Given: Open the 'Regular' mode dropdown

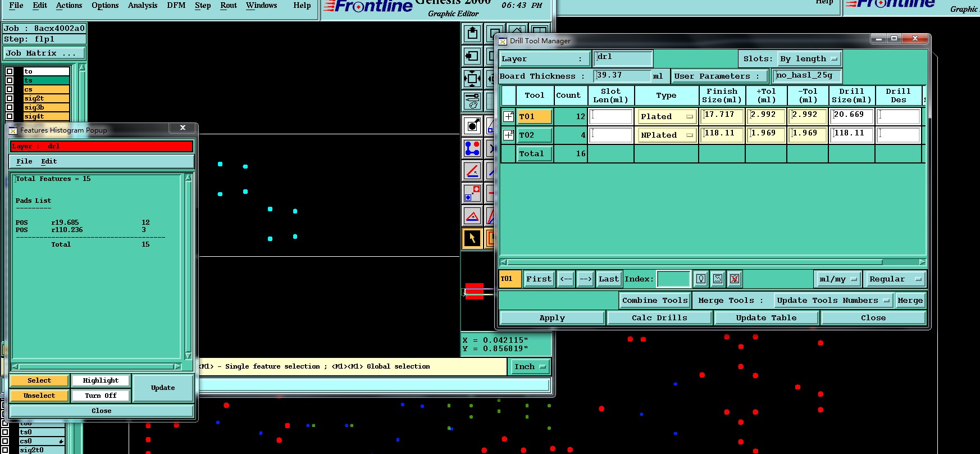Looking at the screenshot, I should [895, 279].
